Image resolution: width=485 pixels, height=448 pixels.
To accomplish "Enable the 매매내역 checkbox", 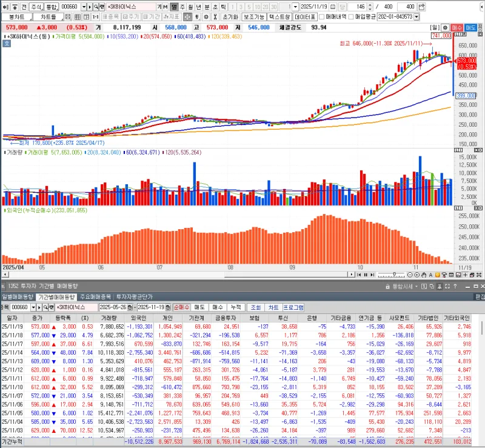I will [322, 16].
